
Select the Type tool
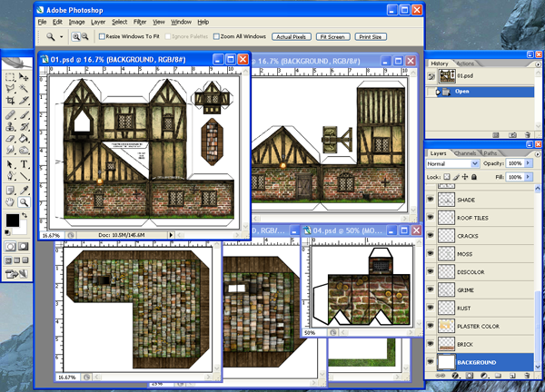(x=24, y=164)
